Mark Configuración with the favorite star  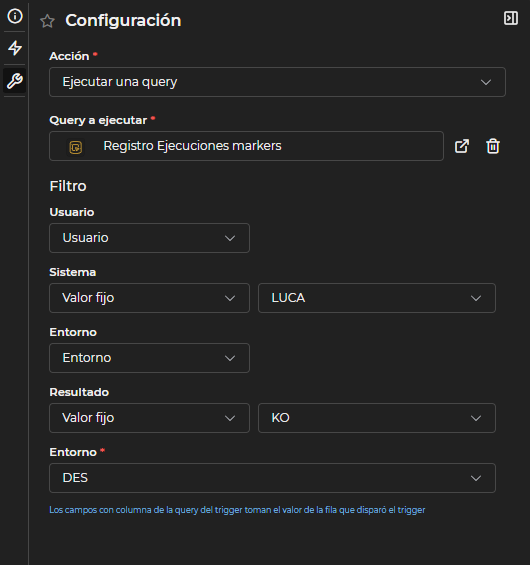pyautogui.click(x=47, y=21)
